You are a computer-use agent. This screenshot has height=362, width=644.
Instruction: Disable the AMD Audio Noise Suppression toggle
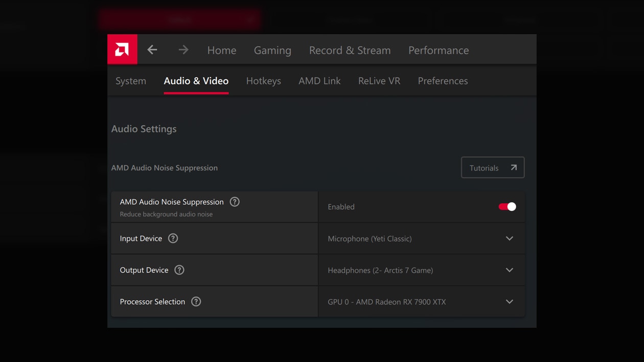click(x=508, y=207)
